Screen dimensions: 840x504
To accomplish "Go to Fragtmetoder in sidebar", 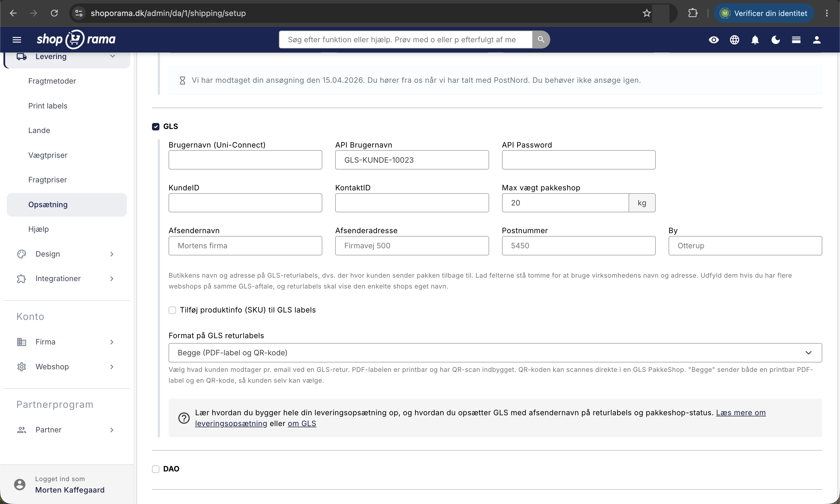I will [52, 81].
